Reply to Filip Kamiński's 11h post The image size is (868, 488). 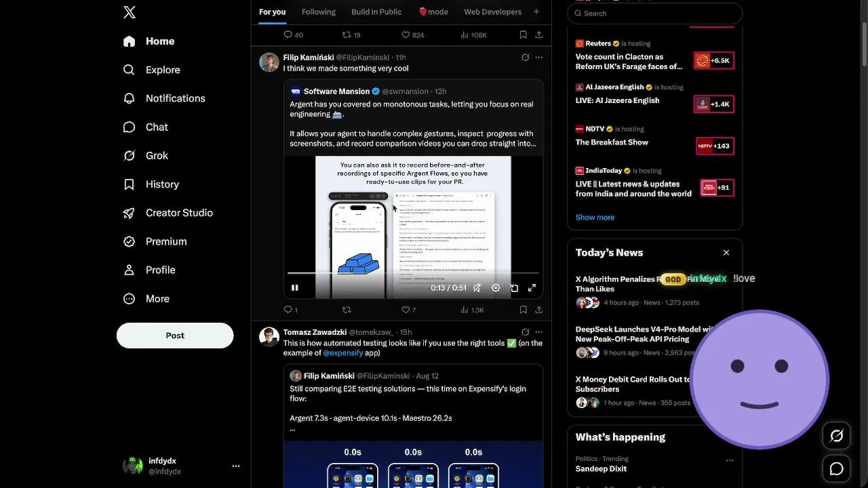tap(290, 310)
